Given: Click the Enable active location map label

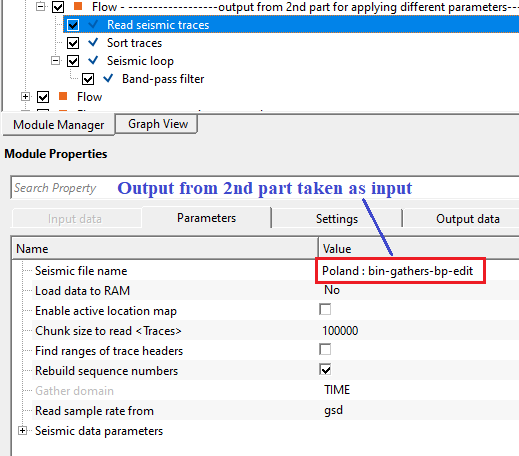Looking at the screenshot, I should tap(106, 311).
